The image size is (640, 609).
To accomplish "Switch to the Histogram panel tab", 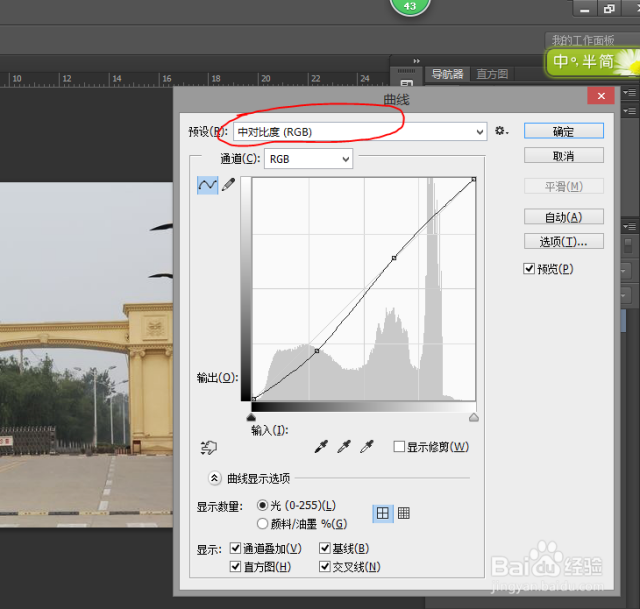I will click(492, 74).
